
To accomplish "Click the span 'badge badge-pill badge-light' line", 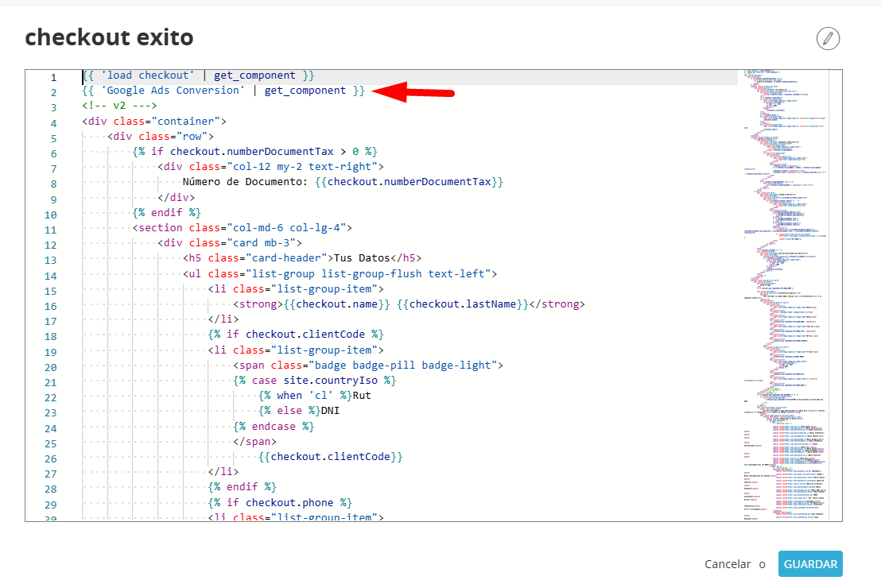I will point(368,365).
